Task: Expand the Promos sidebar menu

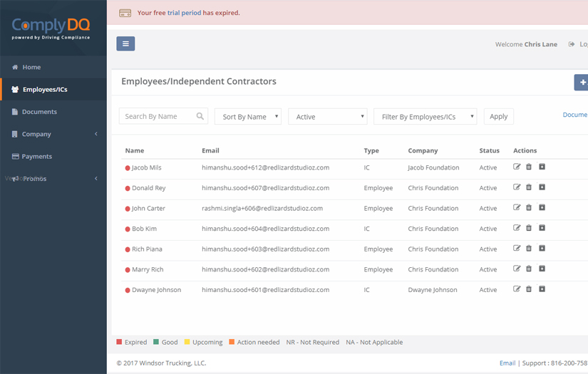Action: pos(53,179)
